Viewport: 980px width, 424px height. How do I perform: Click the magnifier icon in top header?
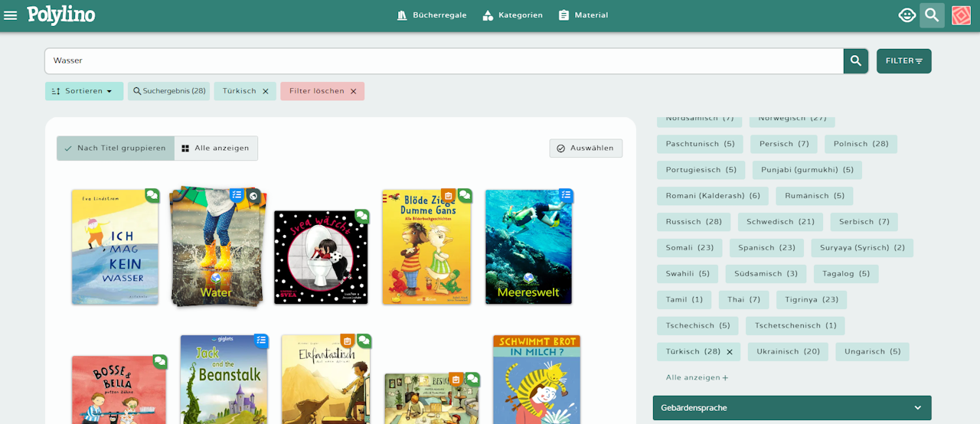click(932, 15)
